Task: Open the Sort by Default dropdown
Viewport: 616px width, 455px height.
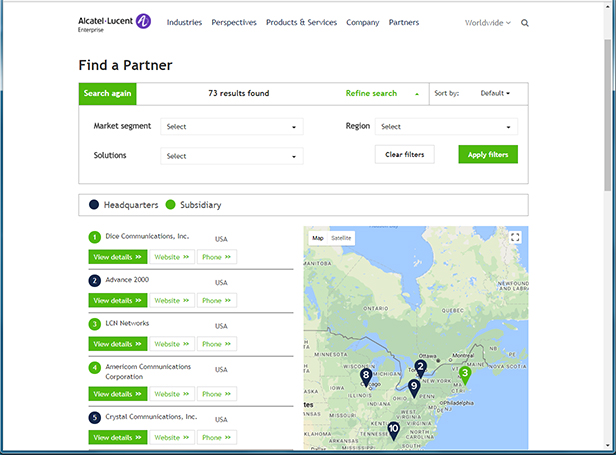Action: 495,94
